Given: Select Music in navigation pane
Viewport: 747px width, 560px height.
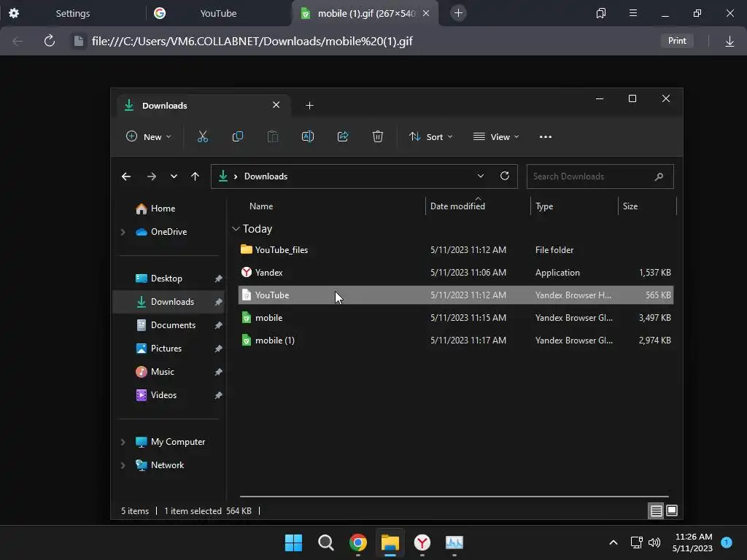Looking at the screenshot, I should (x=162, y=372).
